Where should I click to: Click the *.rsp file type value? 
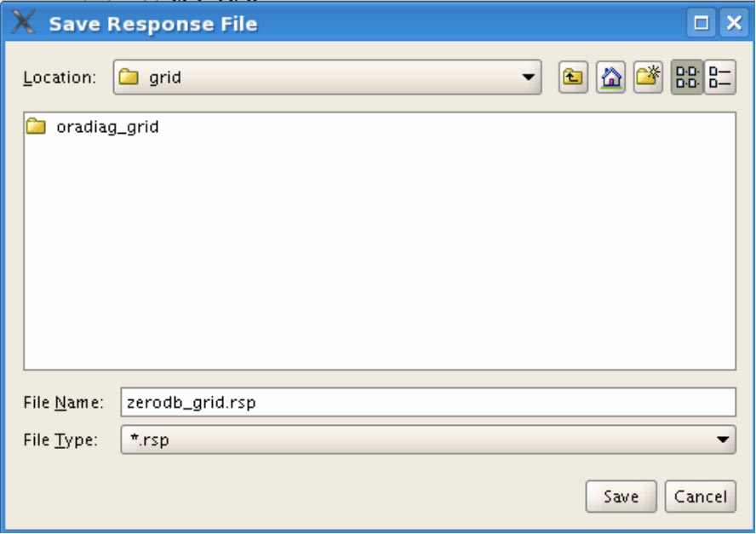click(x=144, y=440)
